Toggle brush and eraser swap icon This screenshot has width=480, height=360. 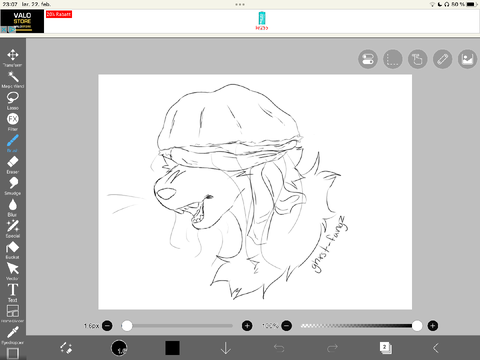pyautogui.click(x=66, y=348)
